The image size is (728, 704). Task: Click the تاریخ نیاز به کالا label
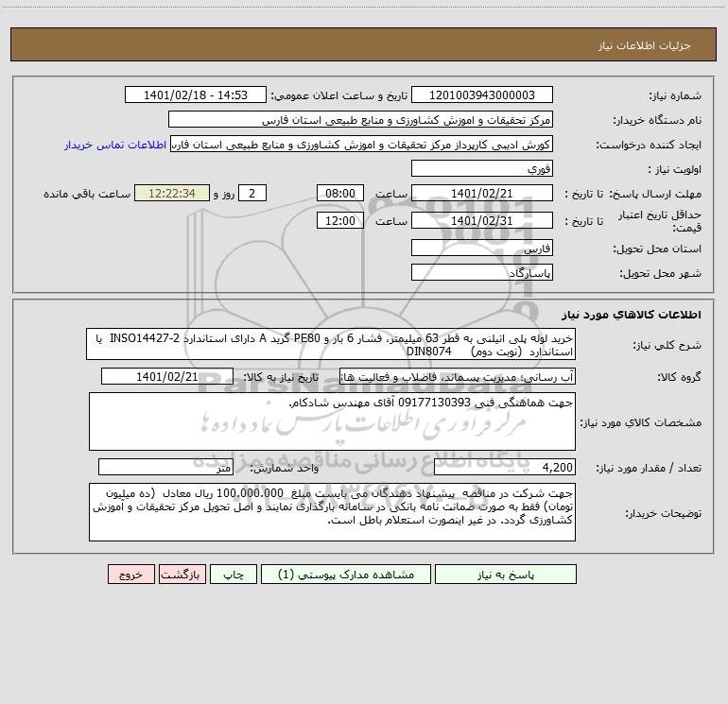click(281, 377)
